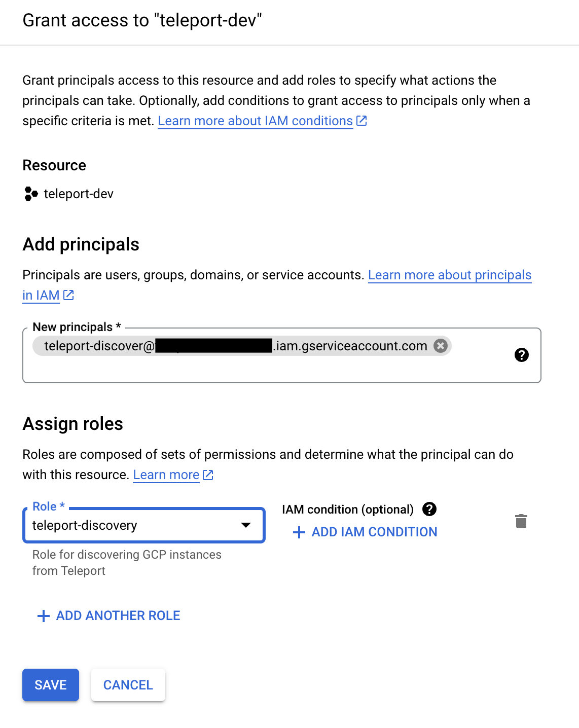Image resolution: width=579 pixels, height=728 pixels.
Task: Click the external-link icon beside Assign roles Learn more
Action: point(207,475)
